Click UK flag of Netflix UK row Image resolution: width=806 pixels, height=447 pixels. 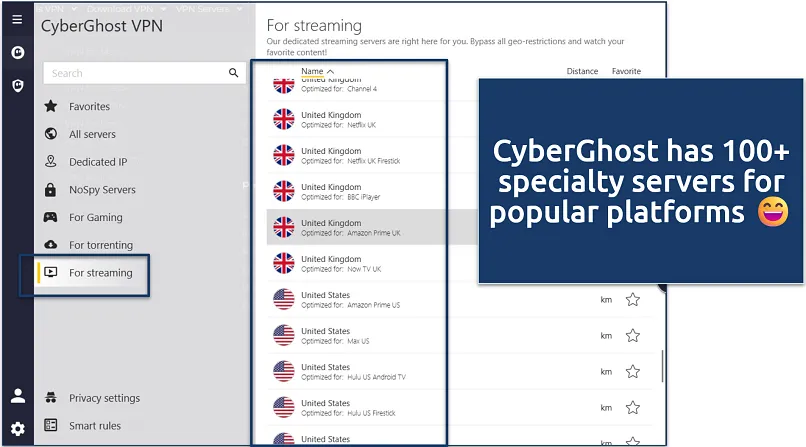pos(284,119)
